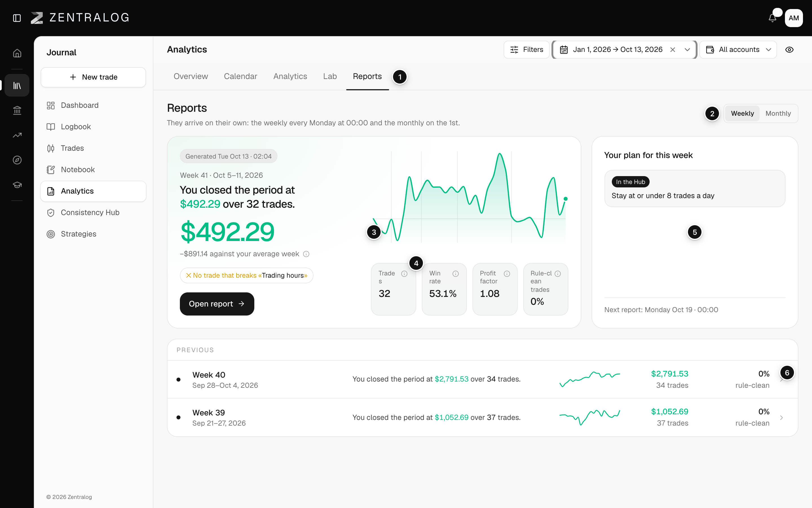812x508 pixels.
Task: Switch to the Lab tab
Action: (x=330, y=76)
